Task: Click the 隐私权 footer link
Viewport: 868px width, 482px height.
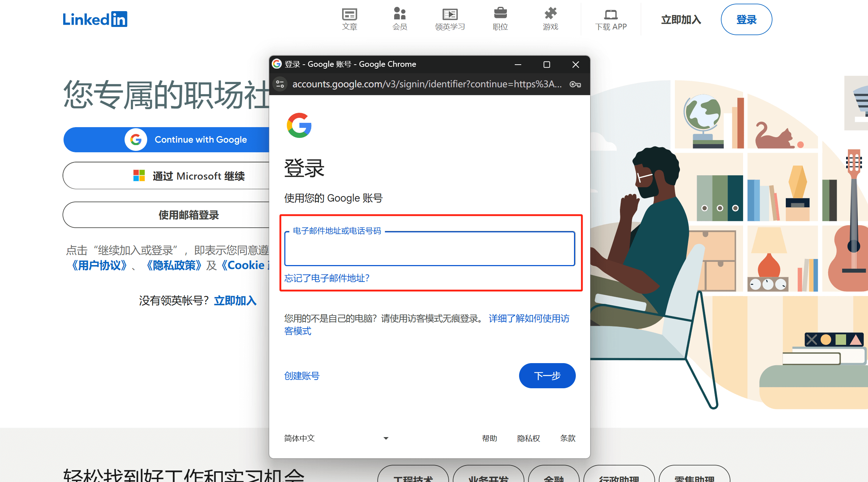Action: (528, 438)
